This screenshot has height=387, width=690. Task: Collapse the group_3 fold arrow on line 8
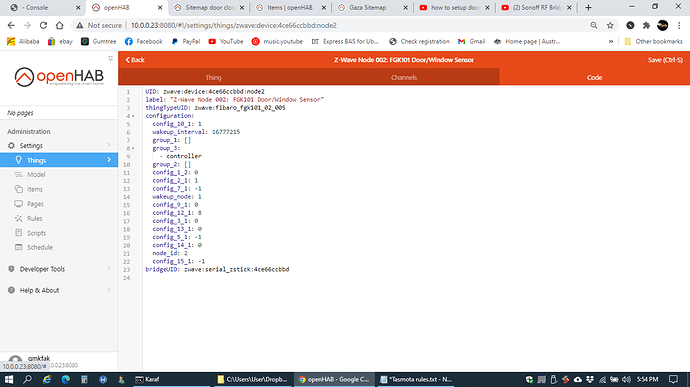[133, 148]
